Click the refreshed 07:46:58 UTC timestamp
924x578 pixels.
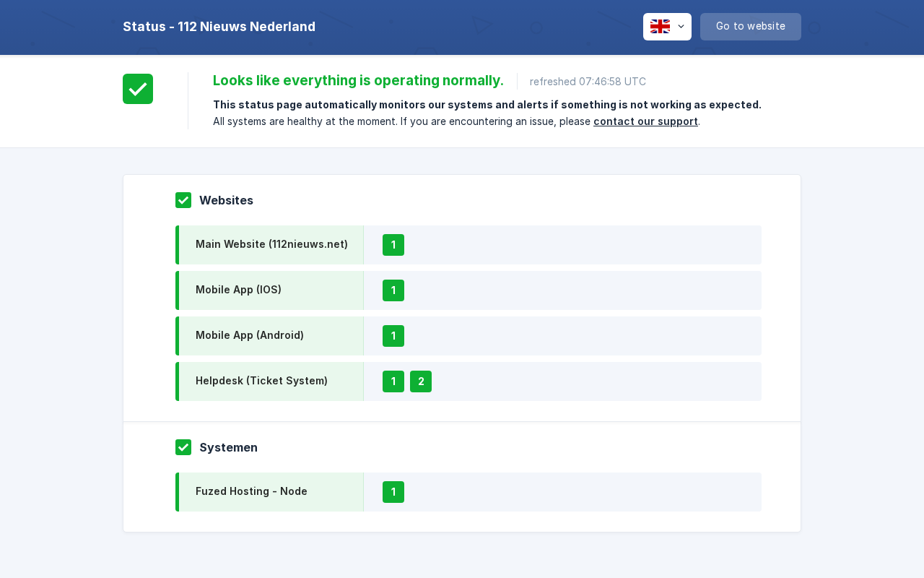pos(588,82)
